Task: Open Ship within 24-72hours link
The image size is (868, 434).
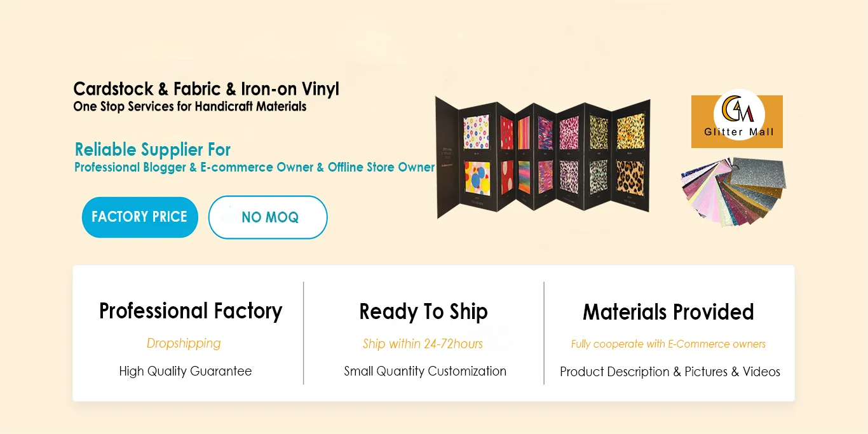Action: coord(423,344)
